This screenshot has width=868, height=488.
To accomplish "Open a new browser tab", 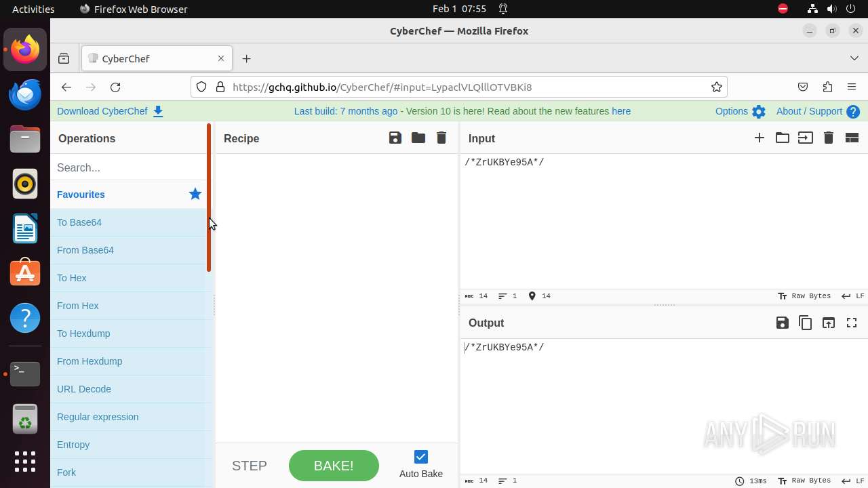I will (x=246, y=59).
